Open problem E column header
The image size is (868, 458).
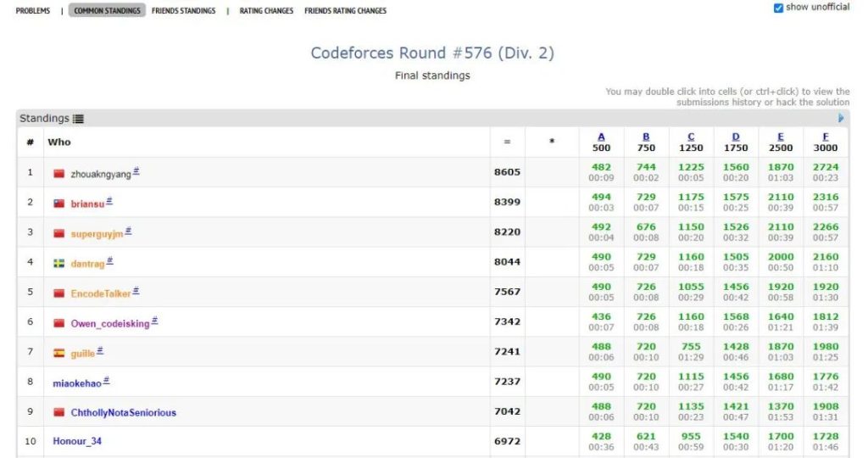[x=781, y=137]
